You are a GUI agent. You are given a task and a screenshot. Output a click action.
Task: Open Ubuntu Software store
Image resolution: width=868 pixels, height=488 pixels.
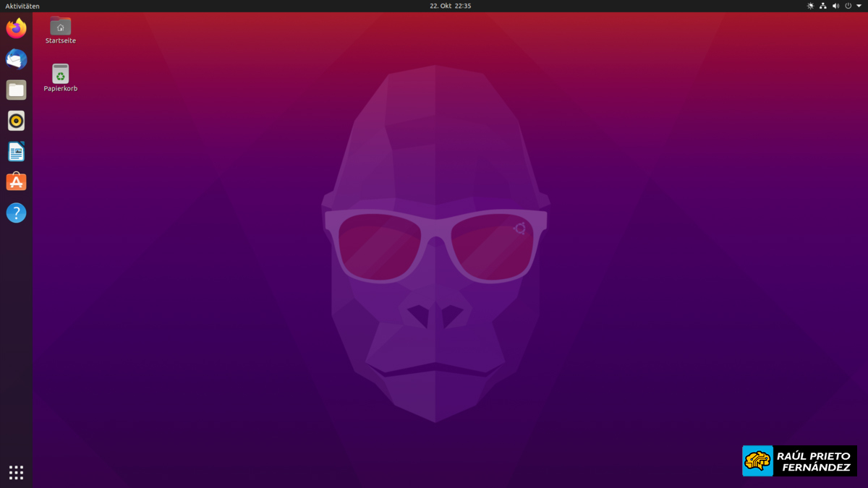pyautogui.click(x=16, y=182)
